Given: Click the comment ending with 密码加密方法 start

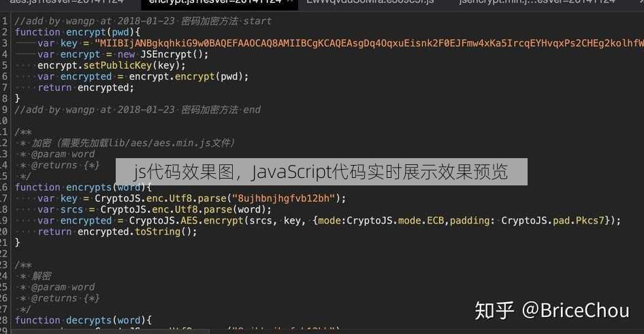Looking at the screenshot, I should (x=143, y=21).
